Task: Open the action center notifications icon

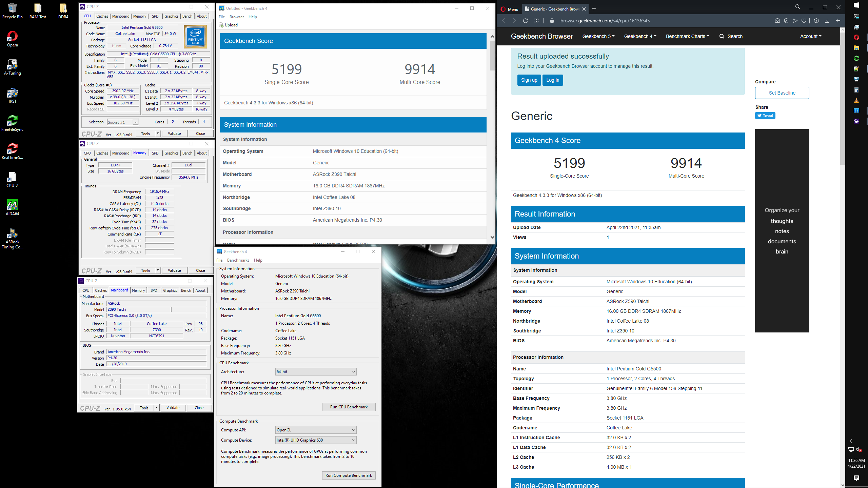Action: tap(856, 478)
